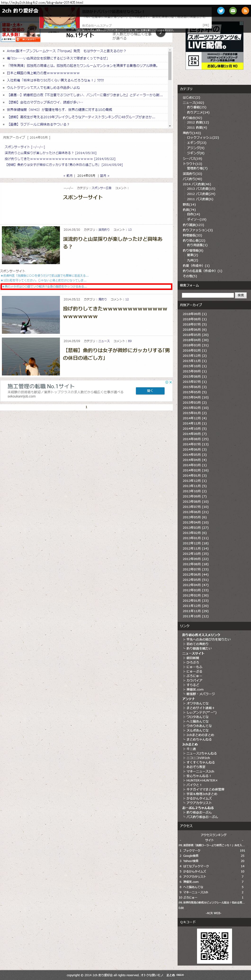Select the ニュース(102) category

(x=193, y=103)
